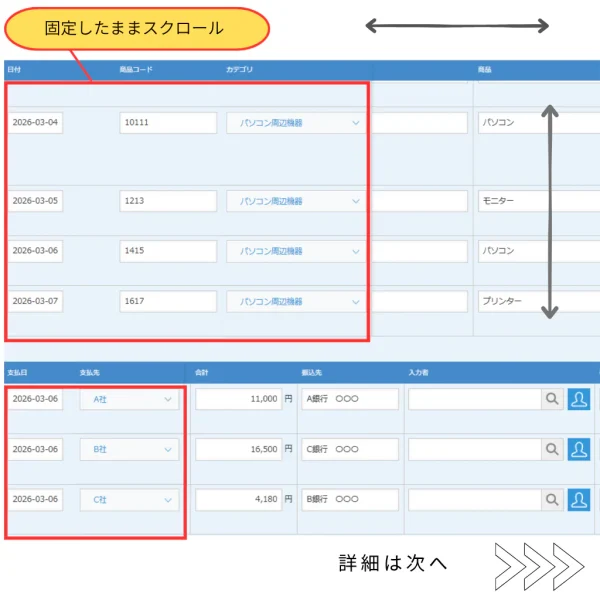
Task: Click the カテゴリ column header
Action: pos(240,70)
